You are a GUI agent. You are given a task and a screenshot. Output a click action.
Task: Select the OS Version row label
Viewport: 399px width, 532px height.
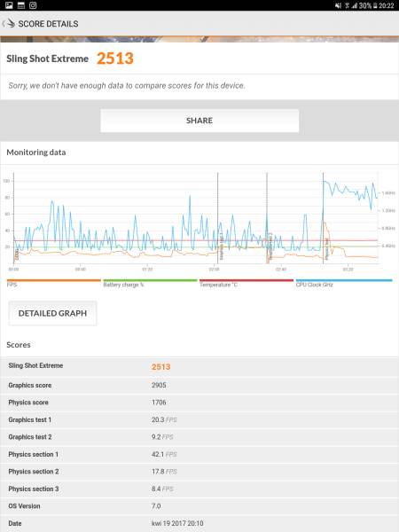(x=25, y=506)
